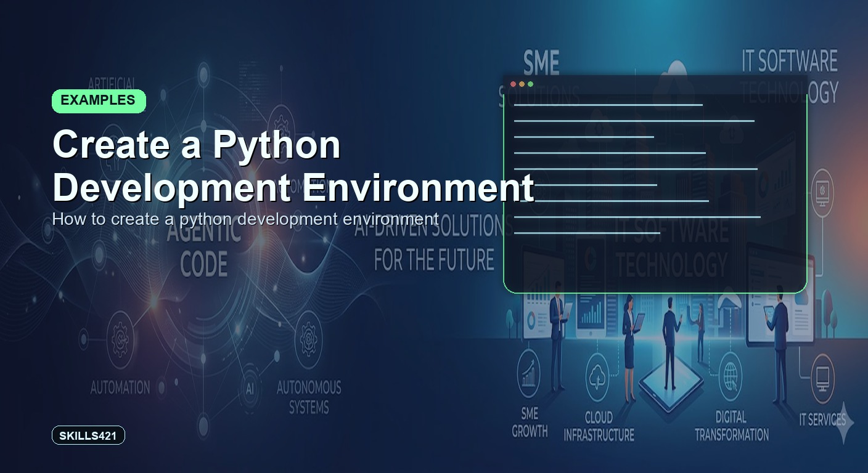The width and height of the screenshot is (868, 473).
Task: Click the "How to create a python" subtitle
Action: pyautogui.click(x=245, y=219)
